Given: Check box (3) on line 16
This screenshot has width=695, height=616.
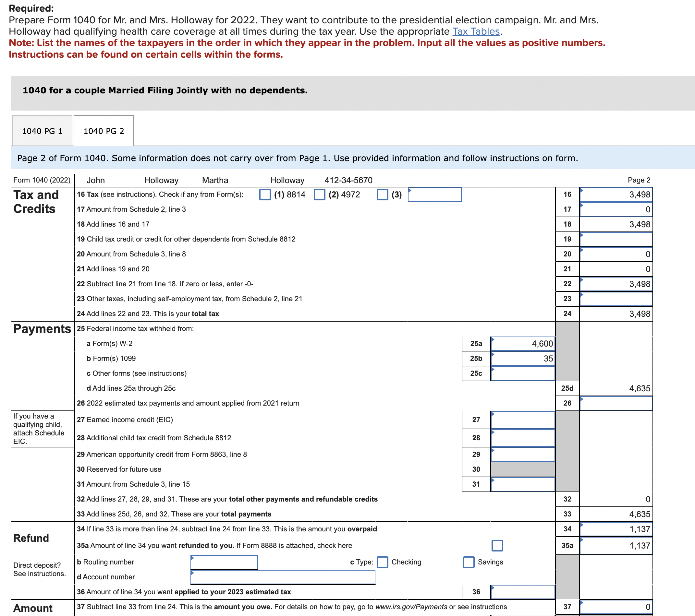Looking at the screenshot, I should 382,195.
